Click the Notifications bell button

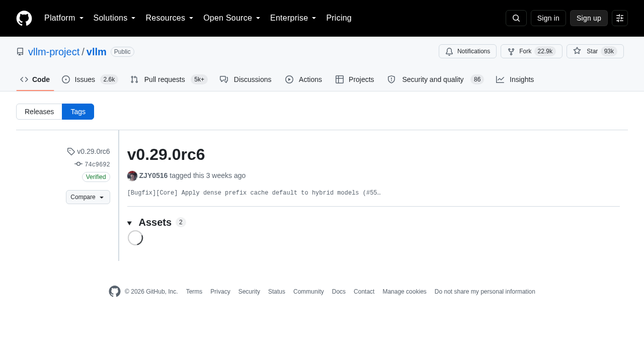(x=467, y=51)
